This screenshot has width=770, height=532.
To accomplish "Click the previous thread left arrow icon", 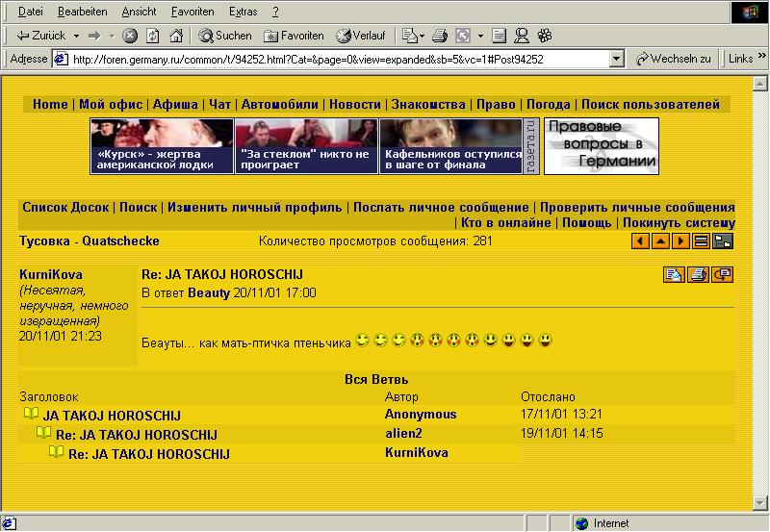I will (x=640, y=241).
